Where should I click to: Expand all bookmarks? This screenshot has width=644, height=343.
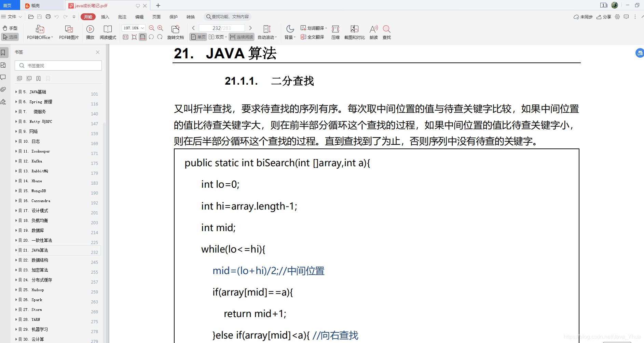[19, 78]
